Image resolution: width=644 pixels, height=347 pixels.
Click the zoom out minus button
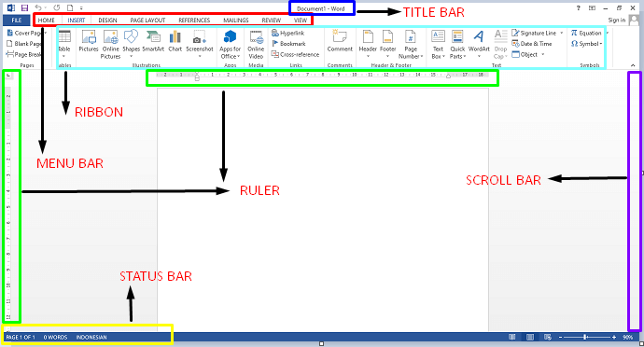tap(560, 337)
